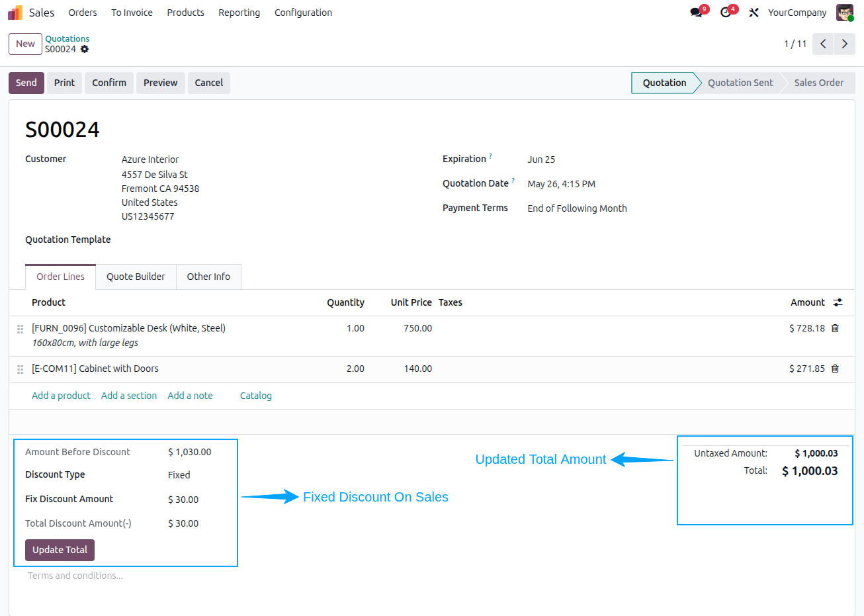Click the Update Total button
Image resolution: width=864 pixels, height=616 pixels.
pos(60,550)
